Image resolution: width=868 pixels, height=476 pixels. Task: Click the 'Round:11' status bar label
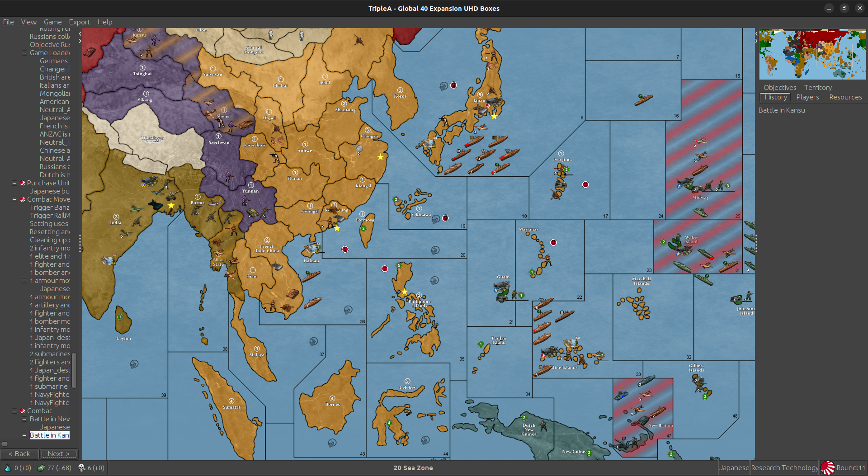coord(850,468)
